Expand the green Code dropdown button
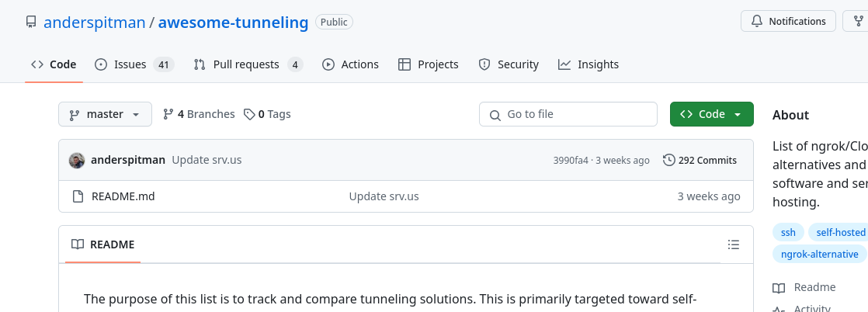Screen dimensions: 868x312 [x=711, y=114]
